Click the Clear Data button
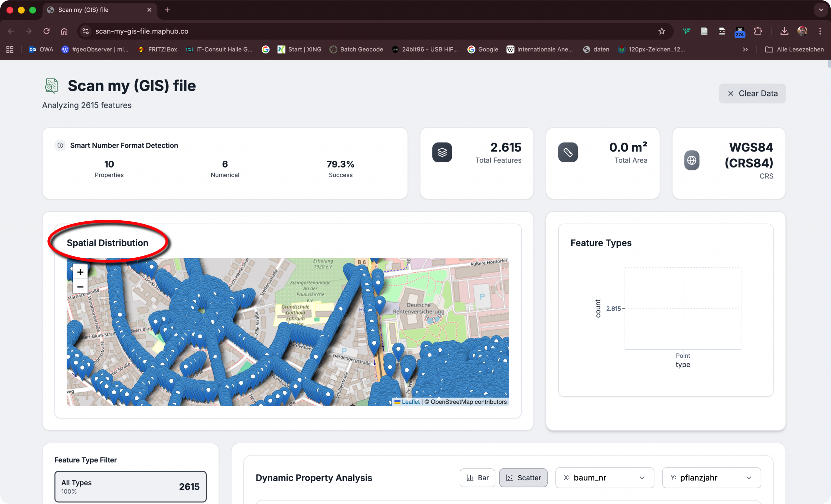The image size is (831, 504). point(752,93)
